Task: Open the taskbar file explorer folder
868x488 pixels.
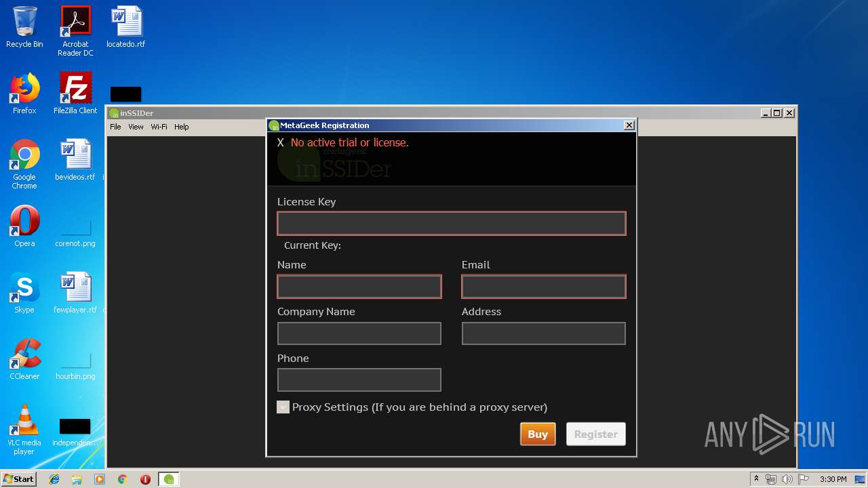Action: coord(77,479)
